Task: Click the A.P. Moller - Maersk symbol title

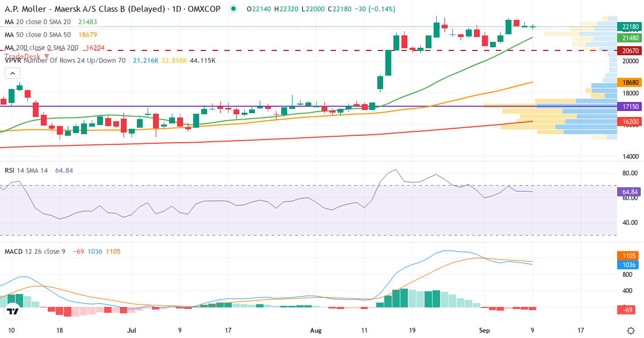Action: pyautogui.click(x=112, y=9)
